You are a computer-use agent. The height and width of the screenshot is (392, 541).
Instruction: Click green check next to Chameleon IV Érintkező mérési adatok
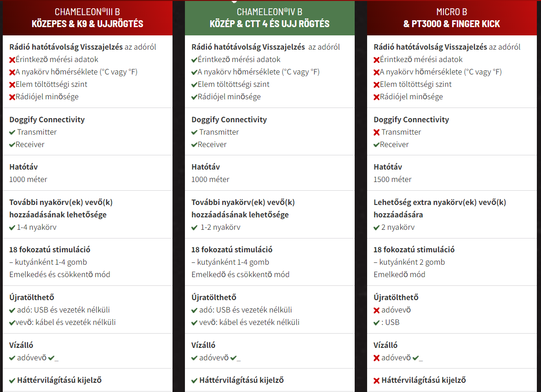click(x=194, y=60)
